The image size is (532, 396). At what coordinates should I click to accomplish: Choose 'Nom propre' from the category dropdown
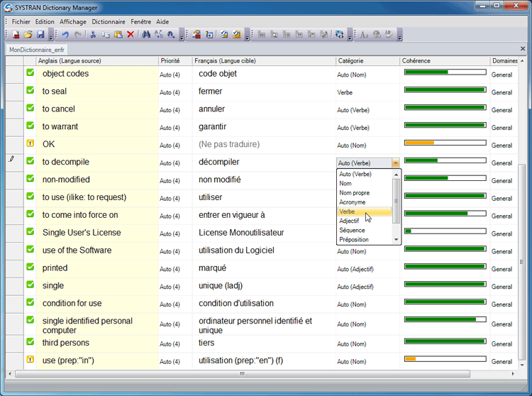353,193
